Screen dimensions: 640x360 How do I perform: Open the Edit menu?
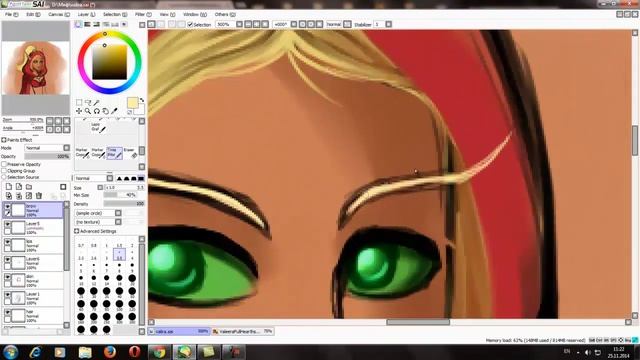(x=33, y=14)
